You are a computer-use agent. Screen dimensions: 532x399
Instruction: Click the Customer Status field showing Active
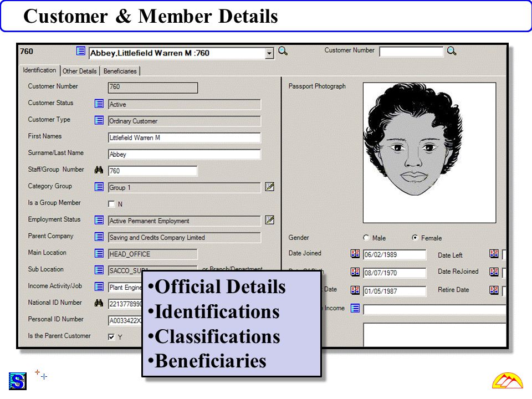coord(184,105)
